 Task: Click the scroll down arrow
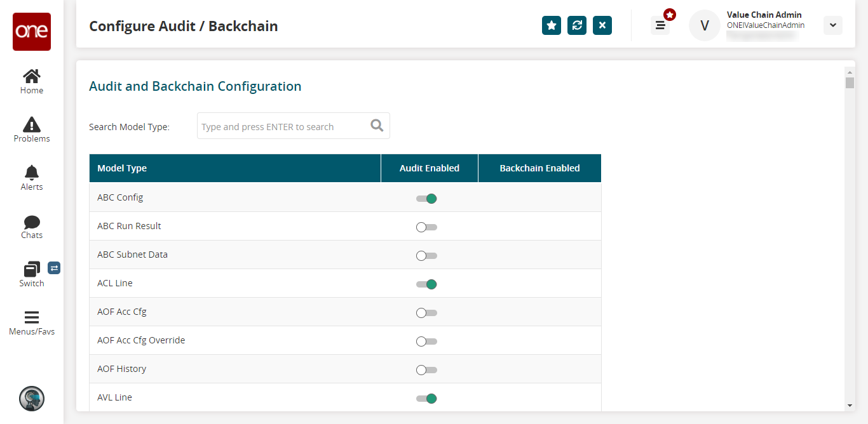click(x=850, y=405)
